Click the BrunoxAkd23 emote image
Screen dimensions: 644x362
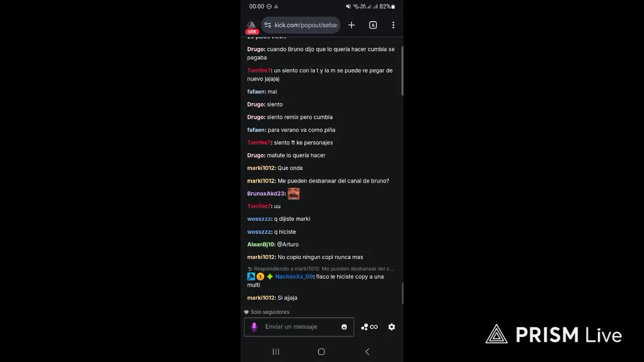293,194
